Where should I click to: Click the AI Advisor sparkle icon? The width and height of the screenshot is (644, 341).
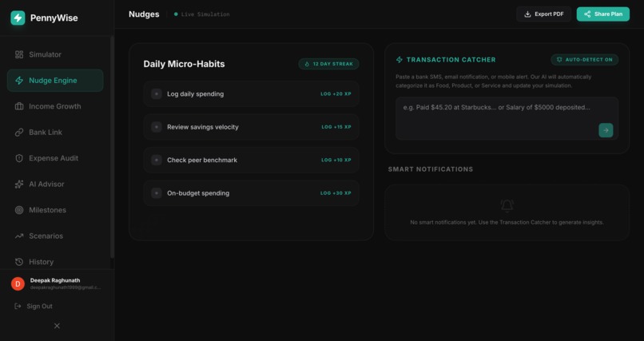[x=19, y=184]
